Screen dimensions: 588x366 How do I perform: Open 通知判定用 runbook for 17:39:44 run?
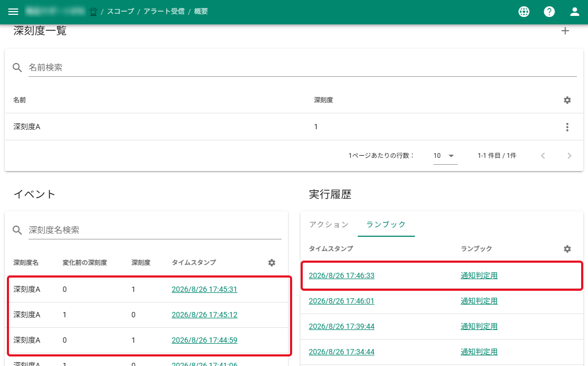[479, 327]
